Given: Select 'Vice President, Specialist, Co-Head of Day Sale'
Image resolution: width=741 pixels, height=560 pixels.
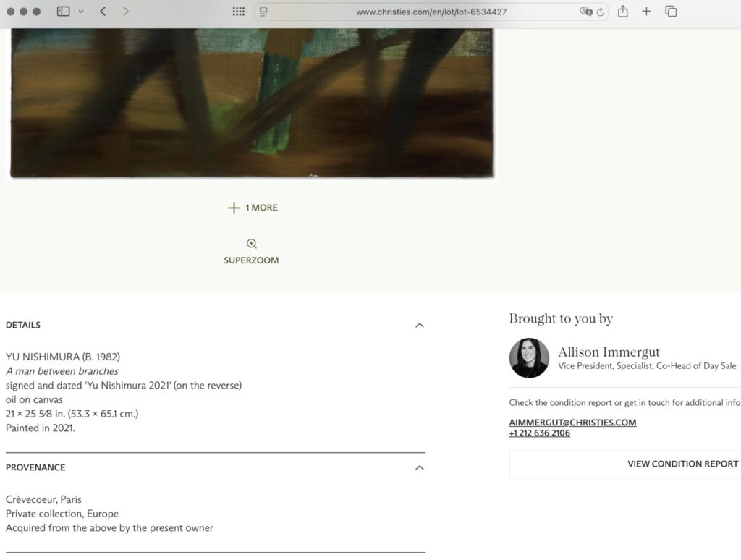Looking at the screenshot, I should [x=647, y=366].
